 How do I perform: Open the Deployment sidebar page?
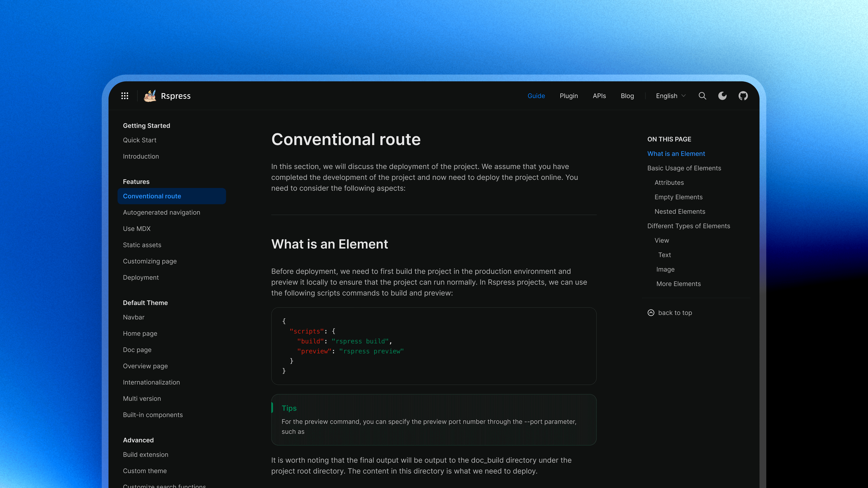pos(141,277)
